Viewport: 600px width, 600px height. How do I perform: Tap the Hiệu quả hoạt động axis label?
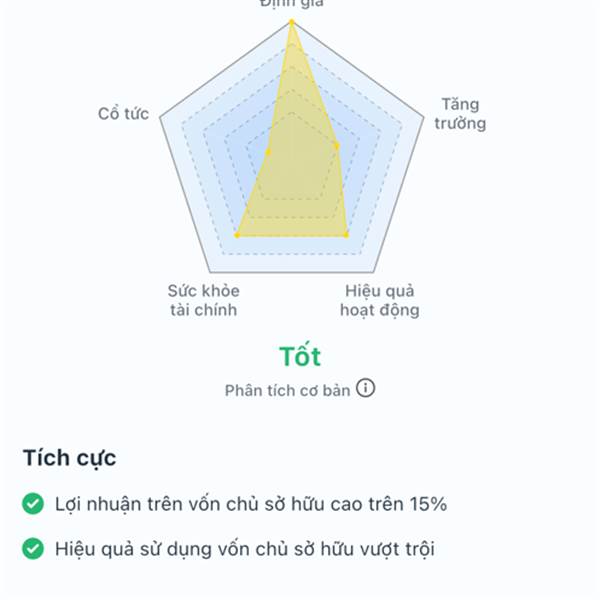coord(379,300)
